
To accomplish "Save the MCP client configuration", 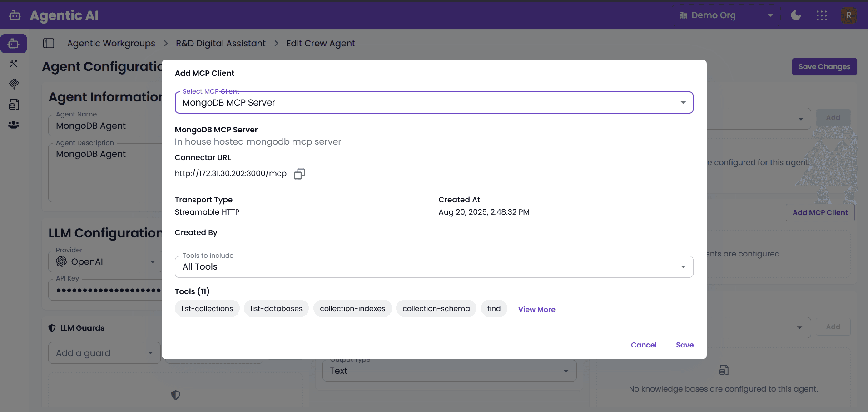I will pyautogui.click(x=684, y=345).
